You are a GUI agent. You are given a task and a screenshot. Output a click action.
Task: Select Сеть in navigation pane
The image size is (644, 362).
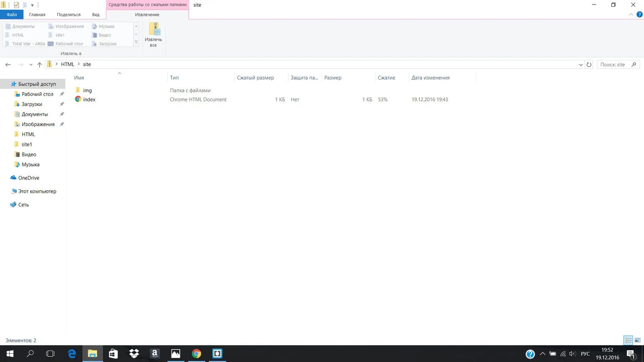[x=23, y=205]
